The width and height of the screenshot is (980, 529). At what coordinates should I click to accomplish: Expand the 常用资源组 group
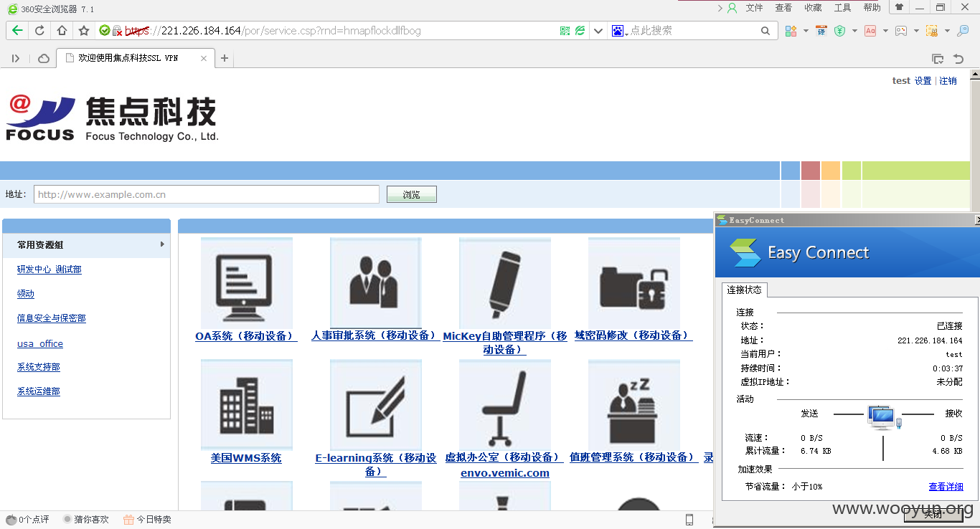click(x=86, y=244)
